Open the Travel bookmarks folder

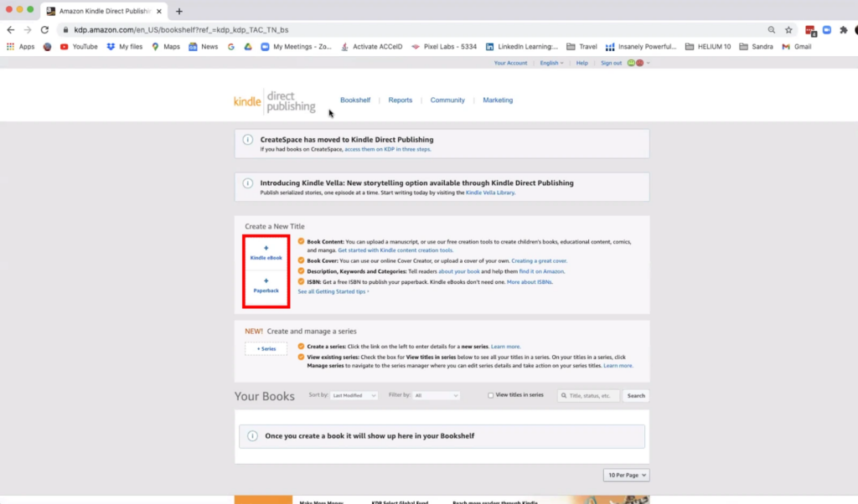581,46
